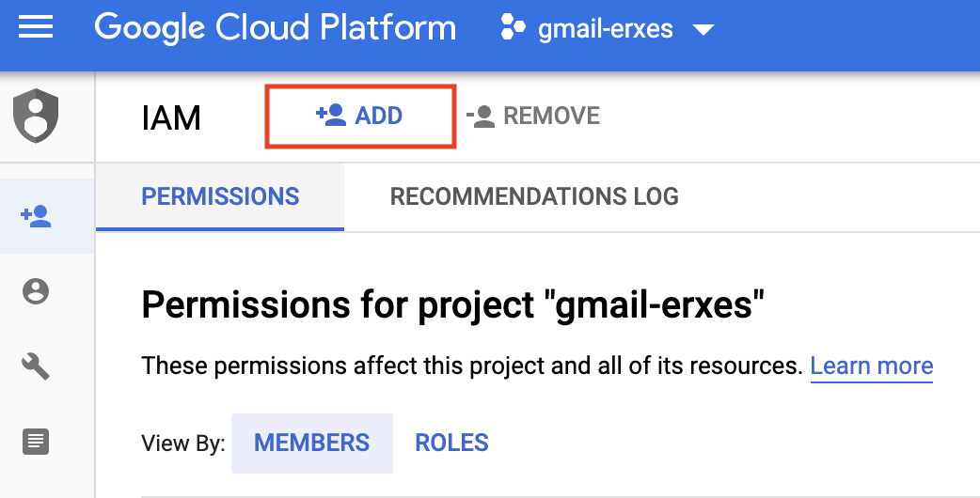
Task: Switch to the RECOMMENDATIONS LOG tab
Action: coord(534,196)
